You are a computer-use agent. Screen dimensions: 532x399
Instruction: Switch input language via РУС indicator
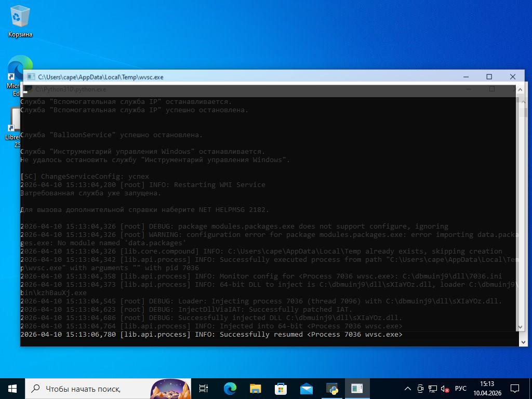(460, 389)
